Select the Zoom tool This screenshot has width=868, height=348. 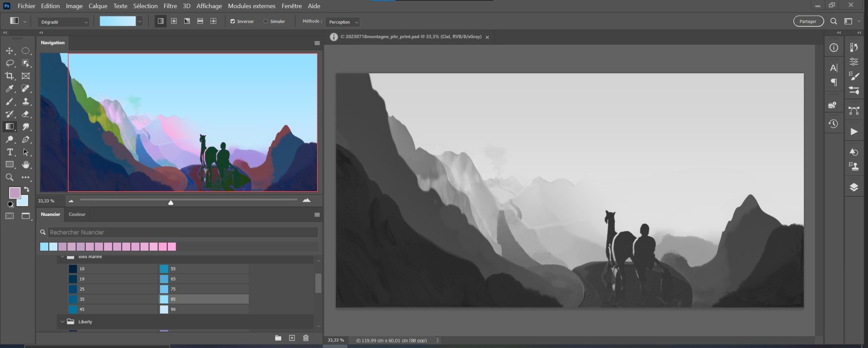point(9,177)
